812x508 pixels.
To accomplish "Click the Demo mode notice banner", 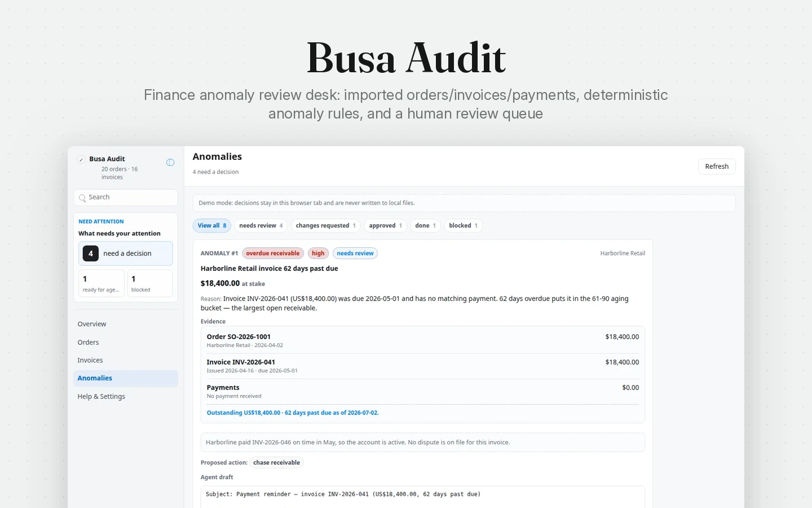I will pos(464,203).
